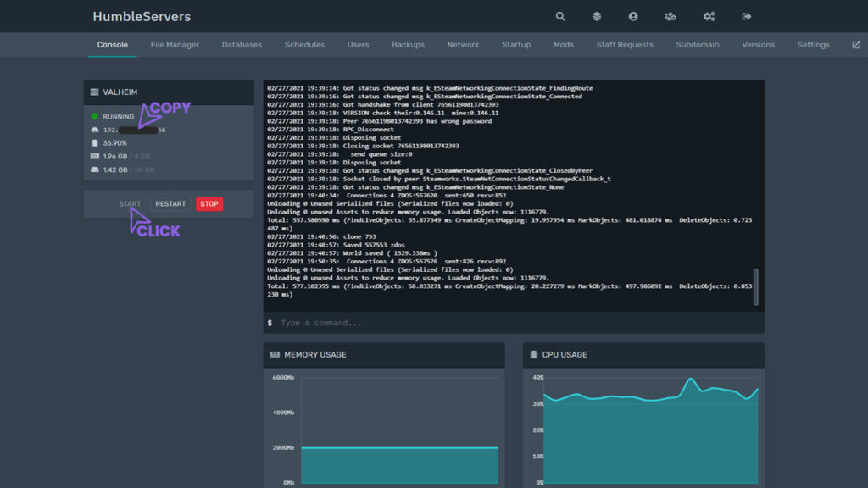Go to the Subdomain tab

[698, 45]
